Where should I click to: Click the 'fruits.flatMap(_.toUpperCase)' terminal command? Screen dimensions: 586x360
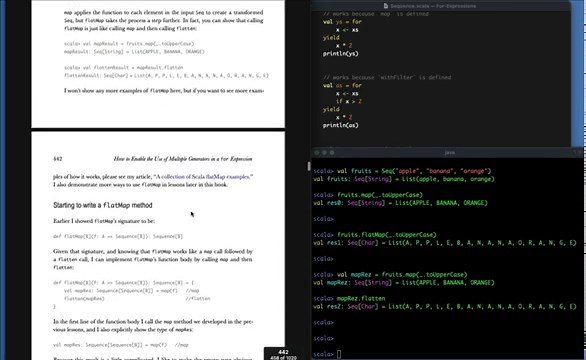387,235
